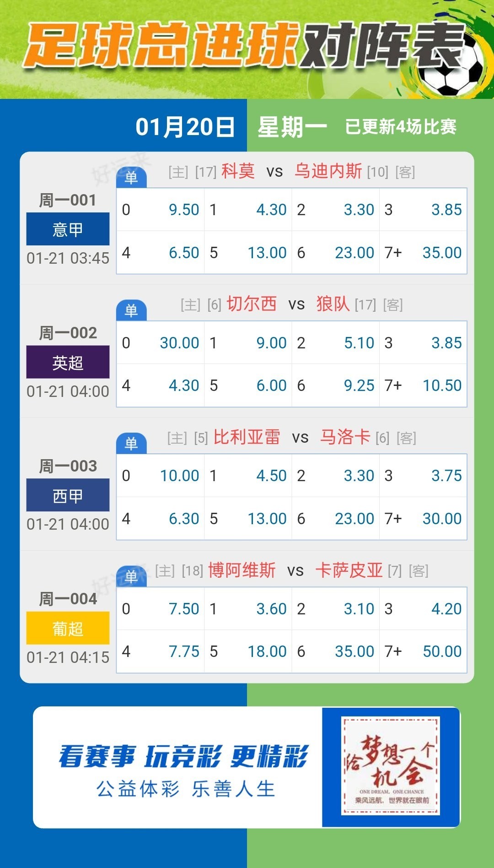Select the 西甲 league tag
This screenshot has width=494, height=868.
click(x=68, y=495)
